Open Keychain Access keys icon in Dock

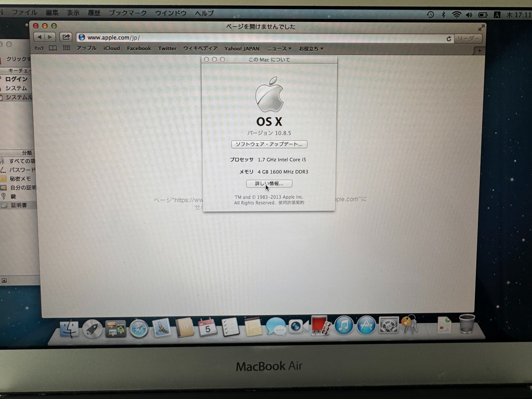[410, 325]
